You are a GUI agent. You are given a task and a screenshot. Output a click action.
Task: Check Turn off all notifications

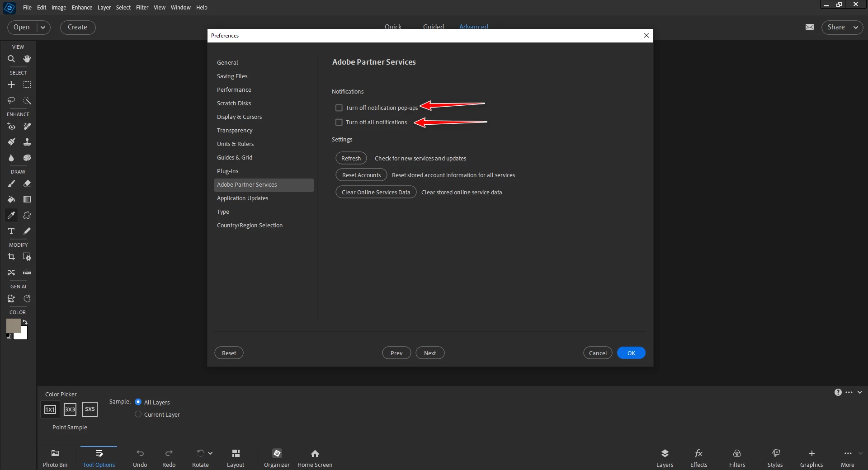tap(339, 122)
